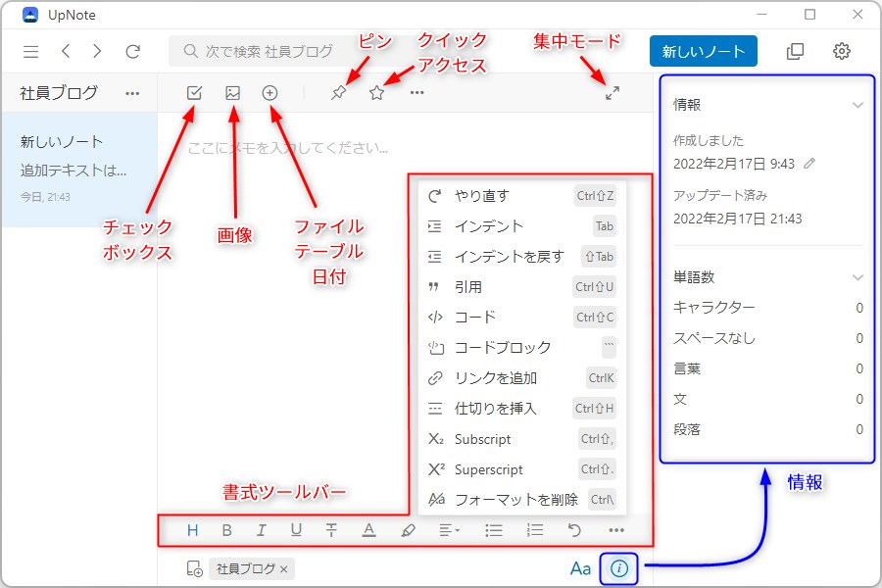Insert a checkbox with the toolbar icon
This screenshot has height=588, width=882.
194,93
